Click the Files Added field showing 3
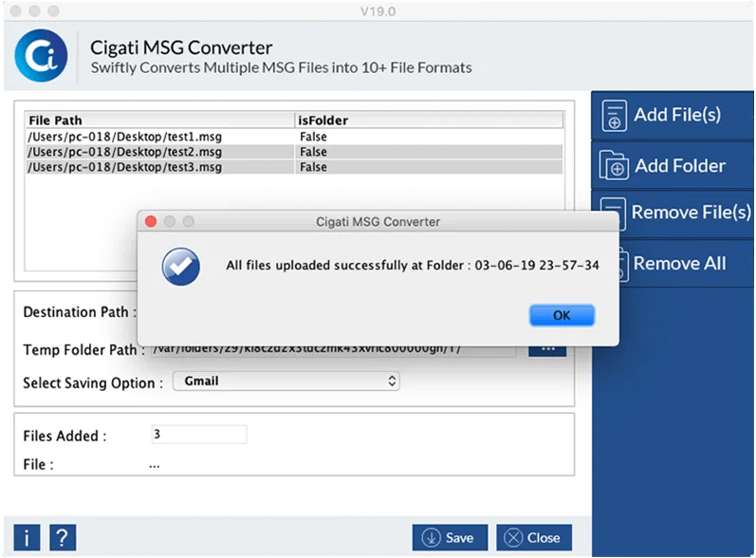This screenshot has width=756, height=558. pos(199,435)
